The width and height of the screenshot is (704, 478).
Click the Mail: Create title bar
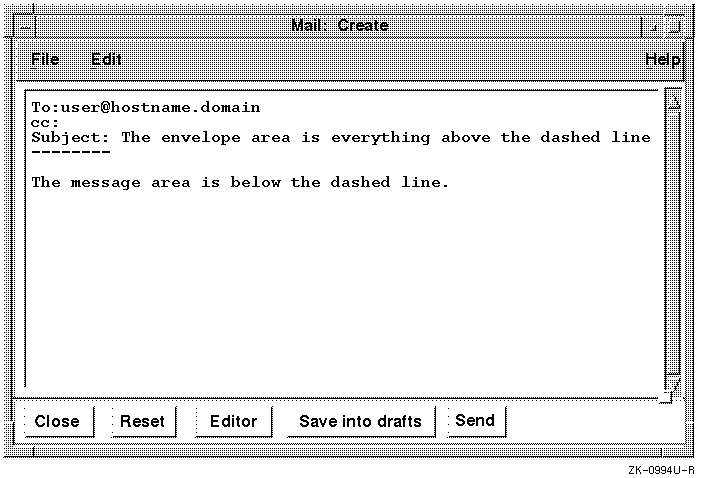pyautogui.click(x=340, y=25)
